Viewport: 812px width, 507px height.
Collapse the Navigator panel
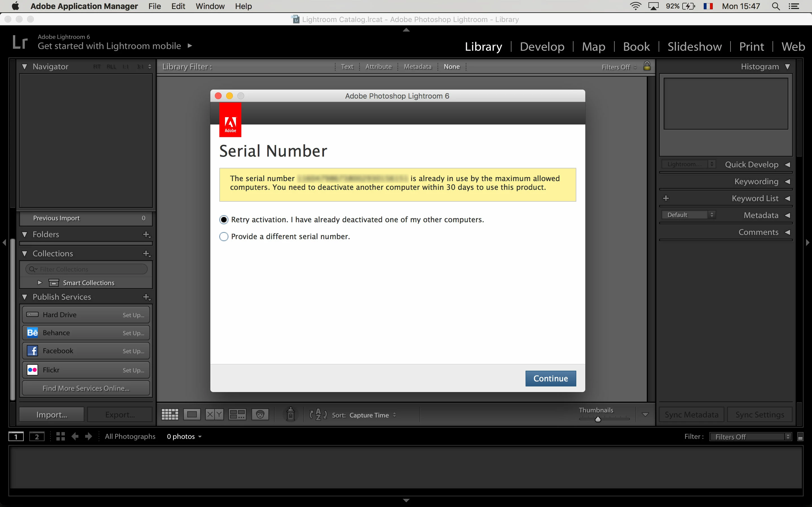click(x=25, y=67)
